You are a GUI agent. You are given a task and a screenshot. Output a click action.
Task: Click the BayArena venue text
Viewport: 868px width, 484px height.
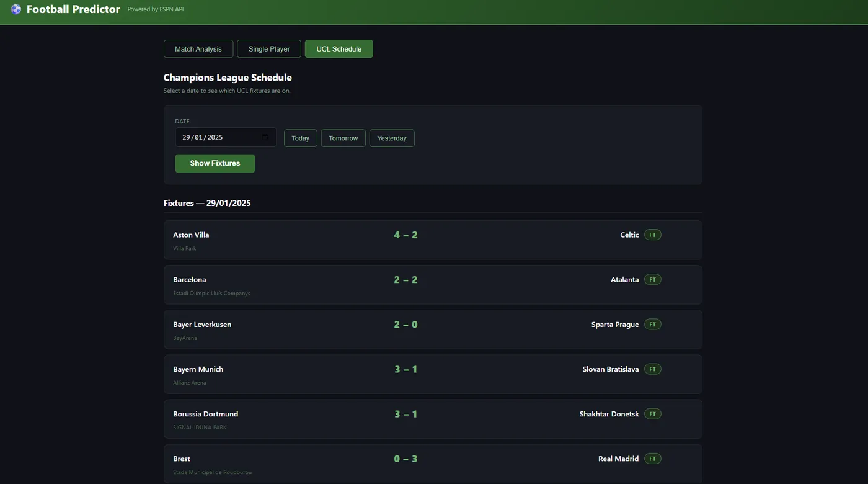(x=185, y=338)
